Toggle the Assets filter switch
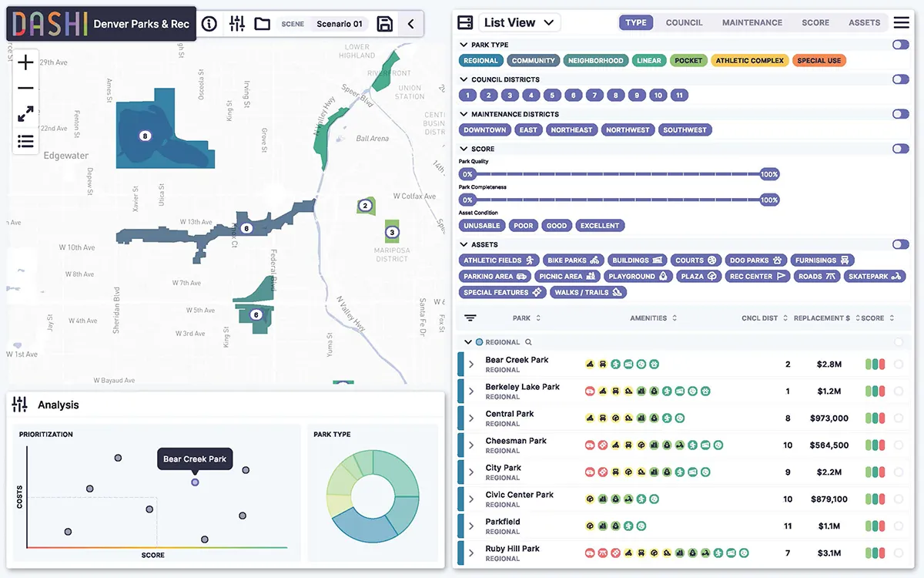Viewport: 924px width, 578px height. click(900, 244)
